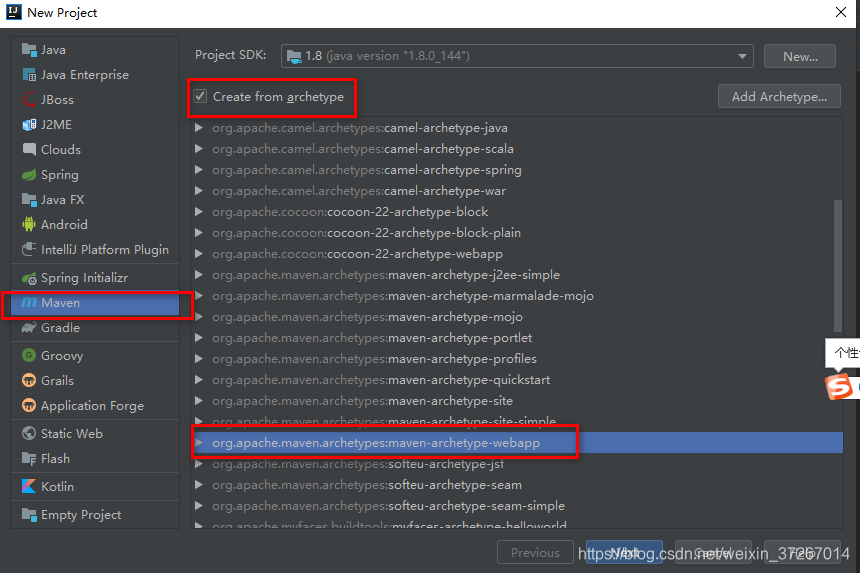Click the Maven m icon

tap(29, 303)
